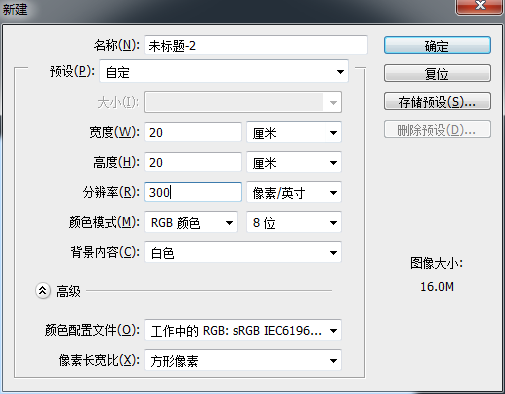Open the bit depth dropdown 8 位

[294, 222]
